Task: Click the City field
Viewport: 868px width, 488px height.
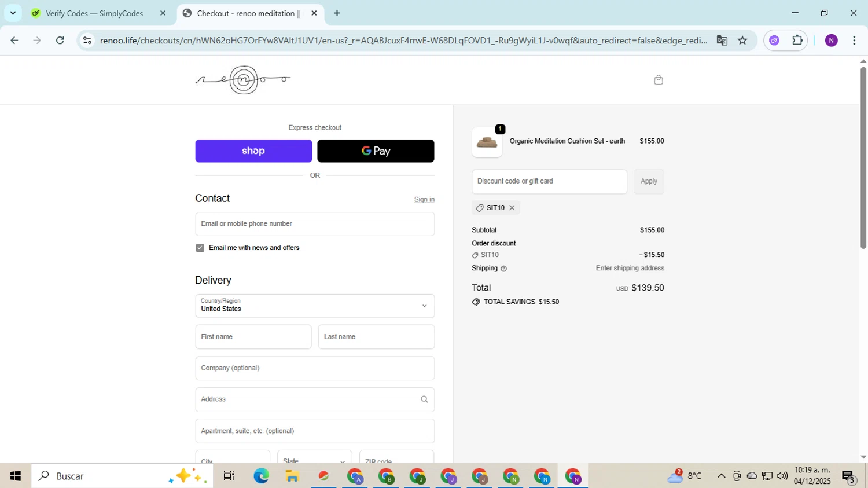Action: (233, 457)
